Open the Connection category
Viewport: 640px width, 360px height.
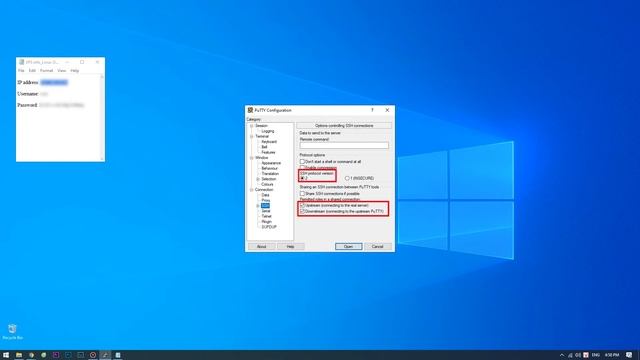tap(264, 189)
